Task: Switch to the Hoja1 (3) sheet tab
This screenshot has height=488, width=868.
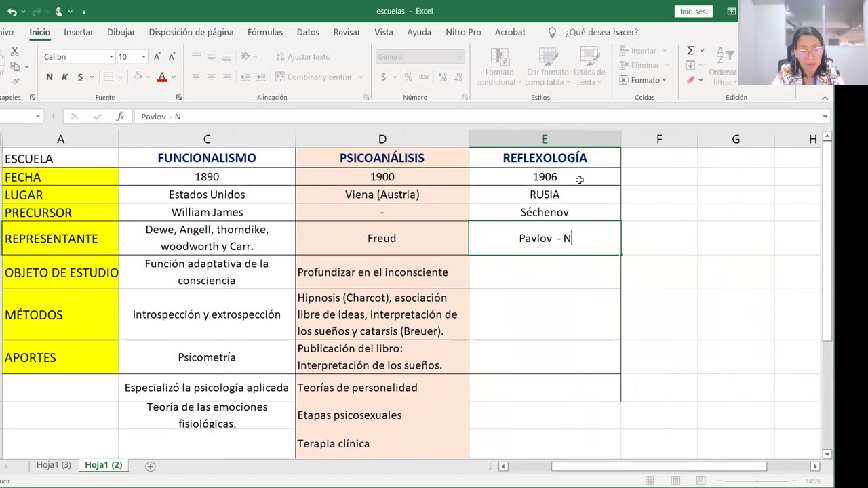Action: coord(54,465)
